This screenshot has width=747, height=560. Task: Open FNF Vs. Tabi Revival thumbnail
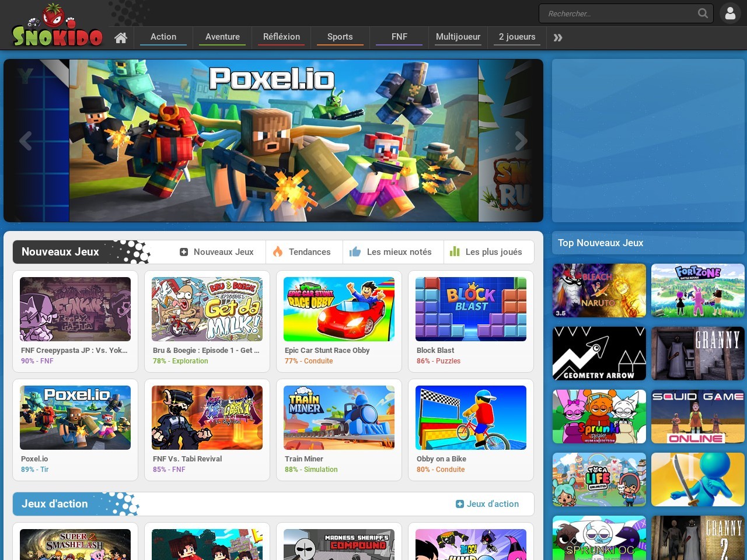coord(207,418)
